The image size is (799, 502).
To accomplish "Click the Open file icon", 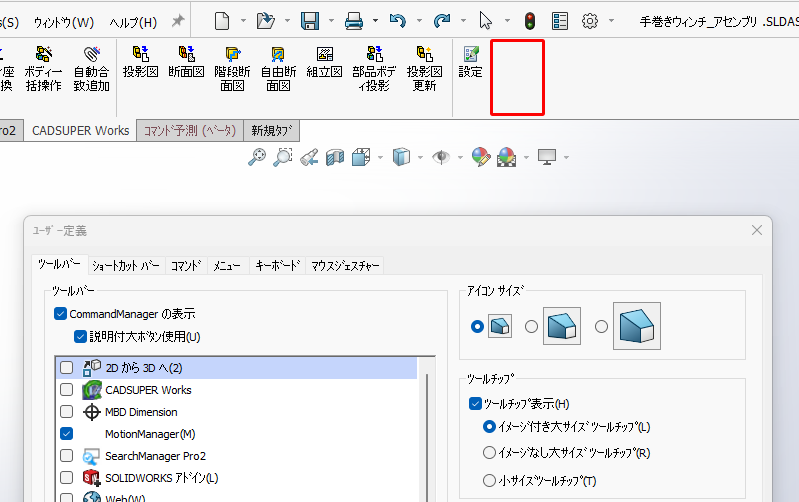I will 265,21.
